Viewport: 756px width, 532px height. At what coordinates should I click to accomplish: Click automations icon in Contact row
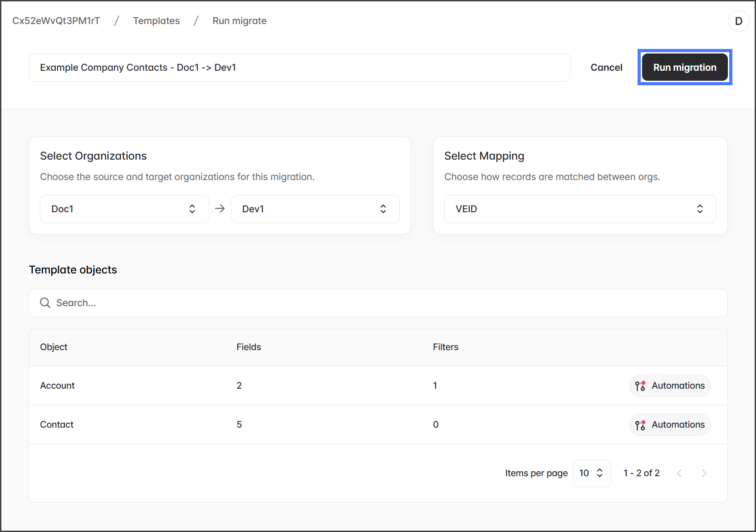pyautogui.click(x=640, y=425)
